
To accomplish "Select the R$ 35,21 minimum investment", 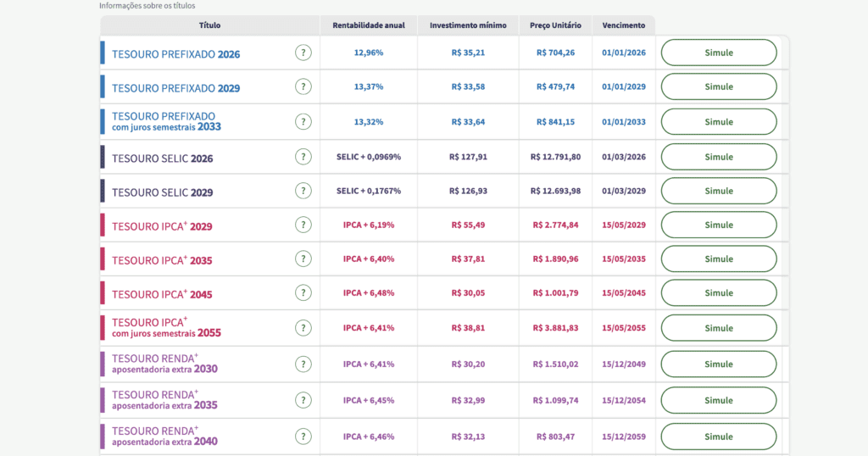I will 468,53.
